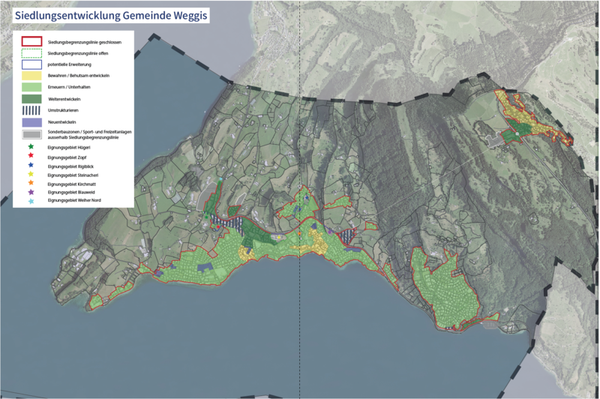Click legend text Eignungsgebiet Weiher Nord

74,200
